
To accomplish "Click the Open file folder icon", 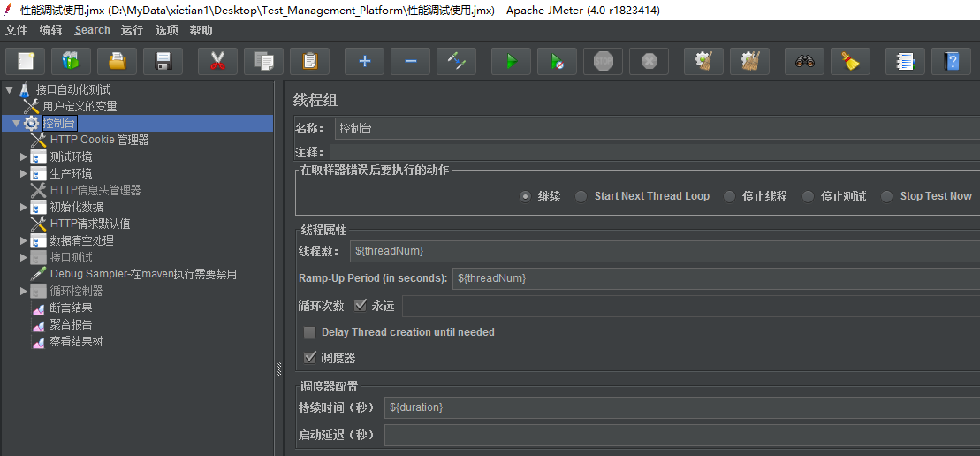I will 117,61.
